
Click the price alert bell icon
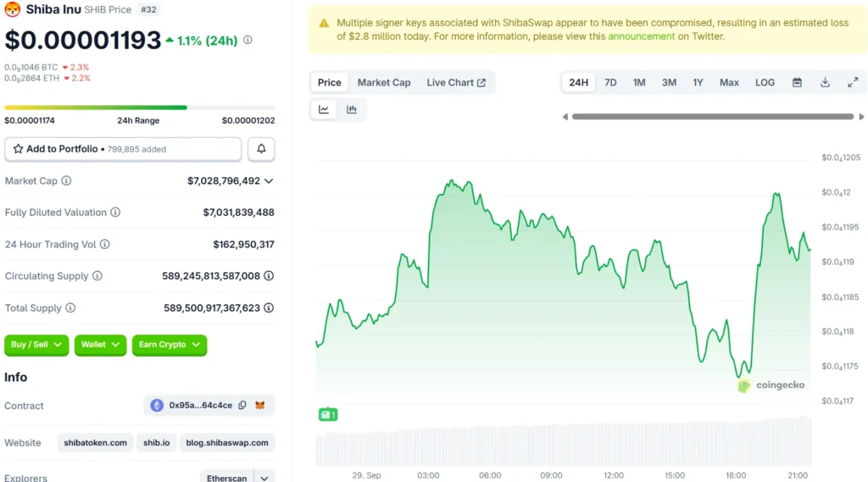pyautogui.click(x=261, y=149)
